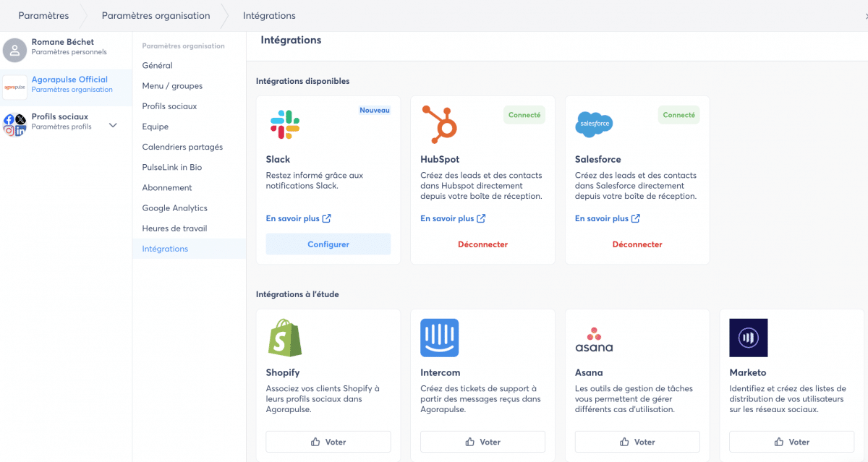
Task: Click the Marketo logo icon
Action: 748,338
